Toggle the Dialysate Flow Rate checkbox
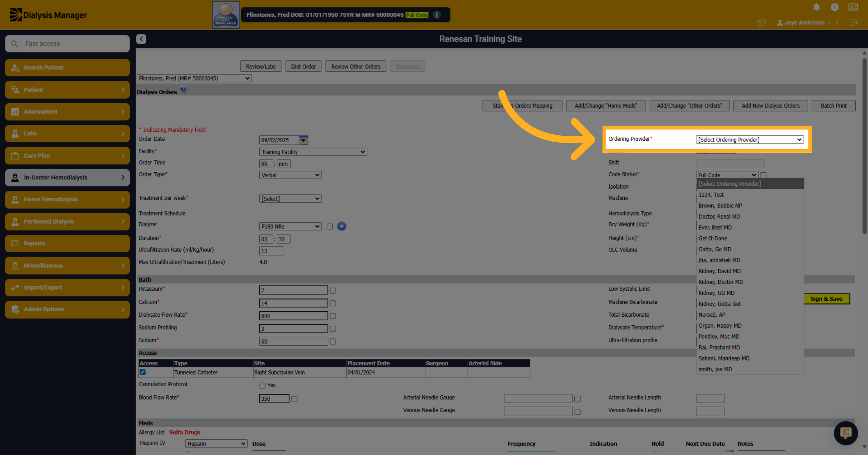 click(333, 316)
